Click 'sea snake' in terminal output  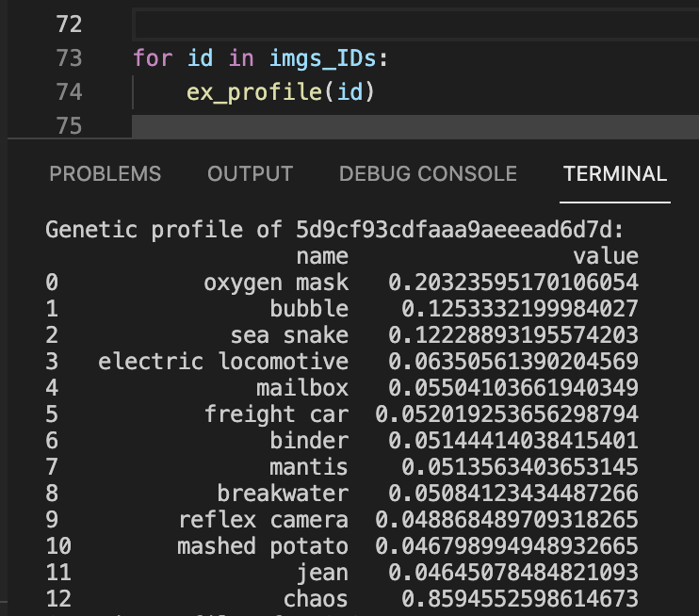pyautogui.click(x=289, y=335)
